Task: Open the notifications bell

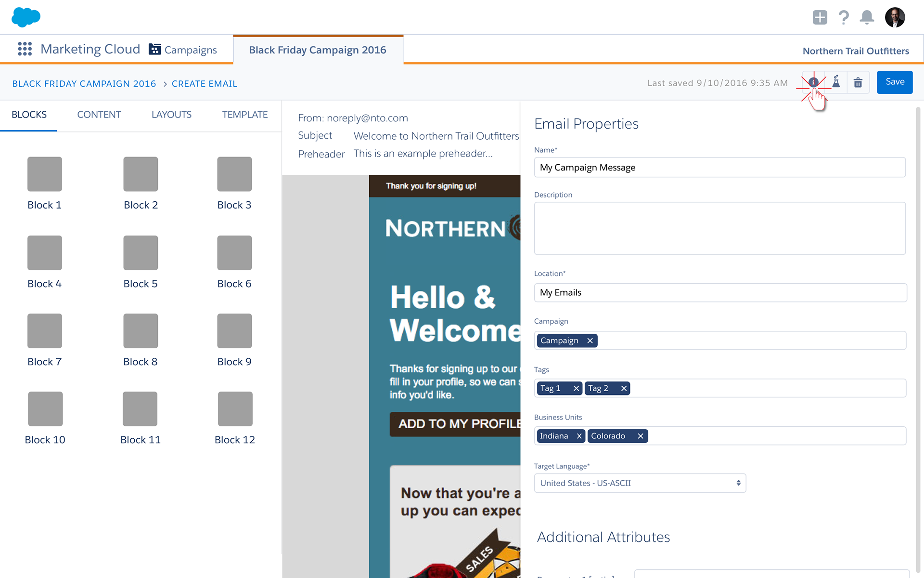Action: click(x=867, y=17)
